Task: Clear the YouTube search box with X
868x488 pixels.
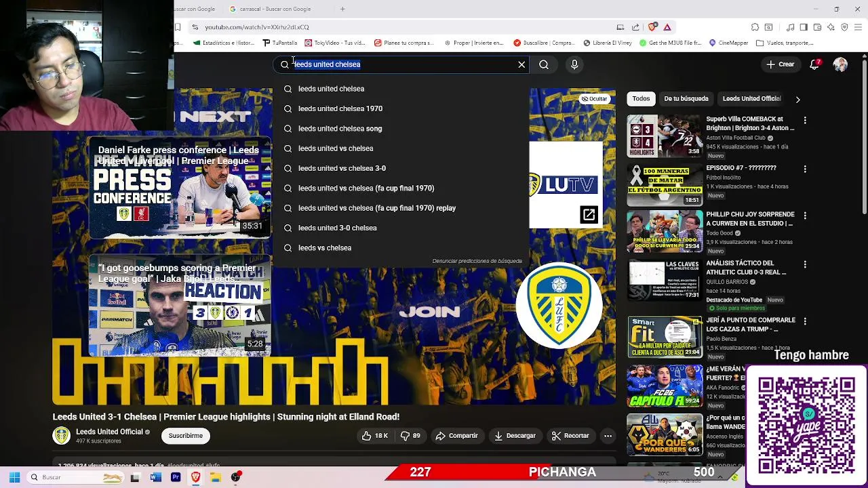Action: 521,64
